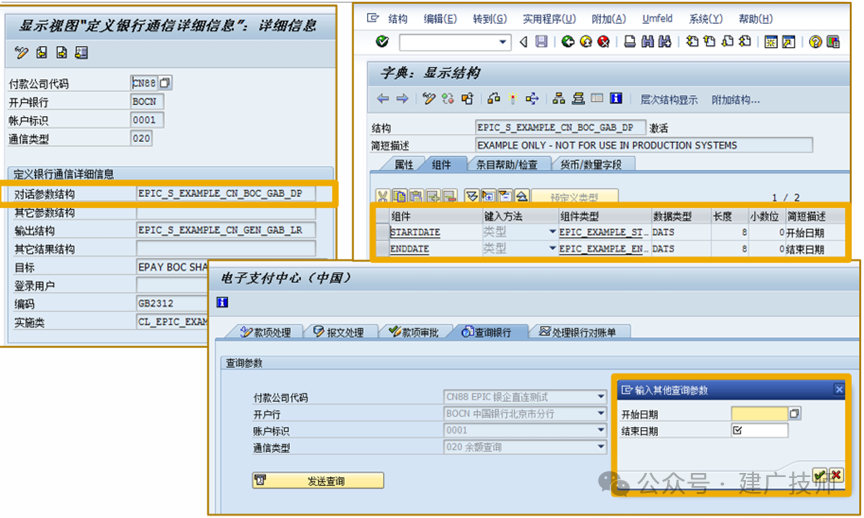Click the Display/Change pencil icon in dictionary toolbar
864x518 pixels.
coord(429,99)
